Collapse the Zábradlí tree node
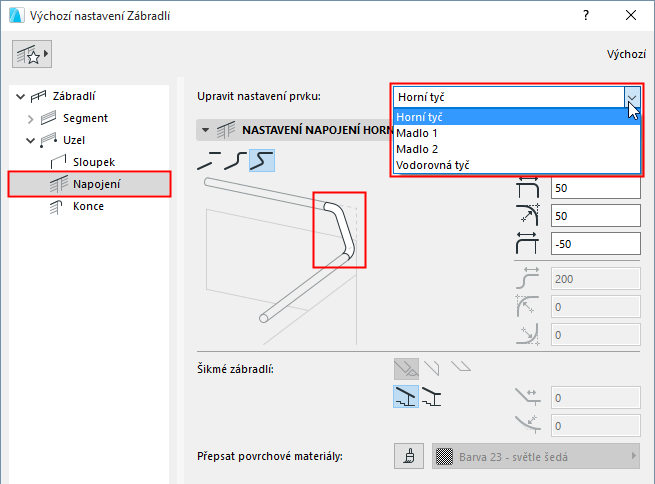This screenshot has width=655, height=484. click(19, 97)
